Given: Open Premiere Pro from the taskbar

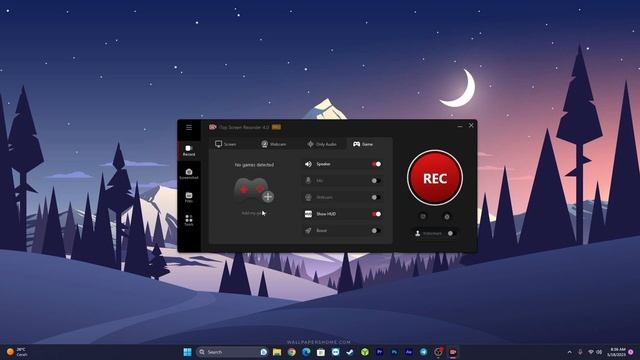Looking at the screenshot, I should coord(379,352).
